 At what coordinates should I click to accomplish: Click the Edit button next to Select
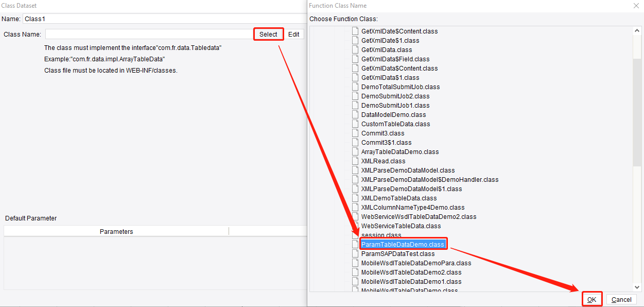tap(293, 35)
